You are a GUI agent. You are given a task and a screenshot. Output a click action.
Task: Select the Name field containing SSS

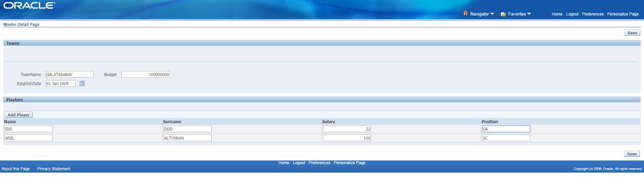28,129
